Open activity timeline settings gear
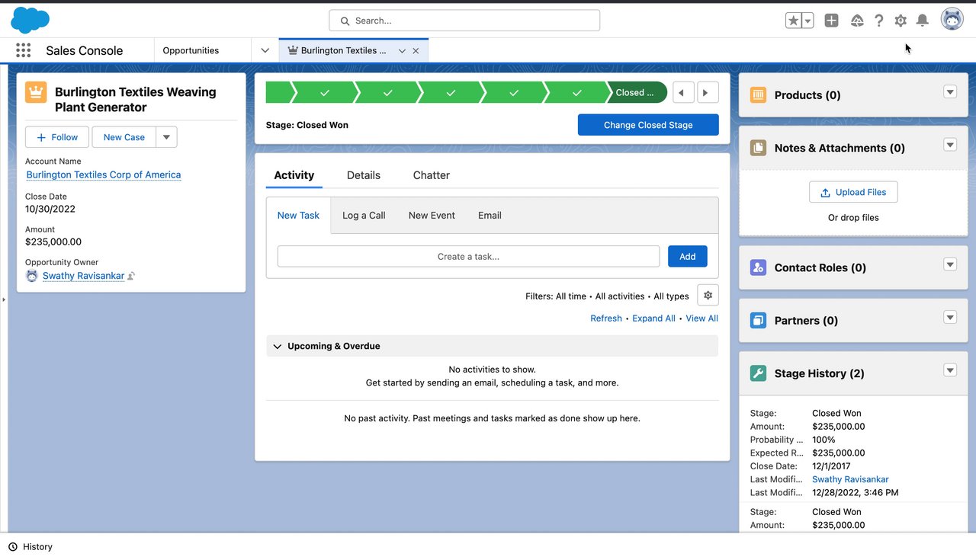976x560 pixels. [708, 296]
